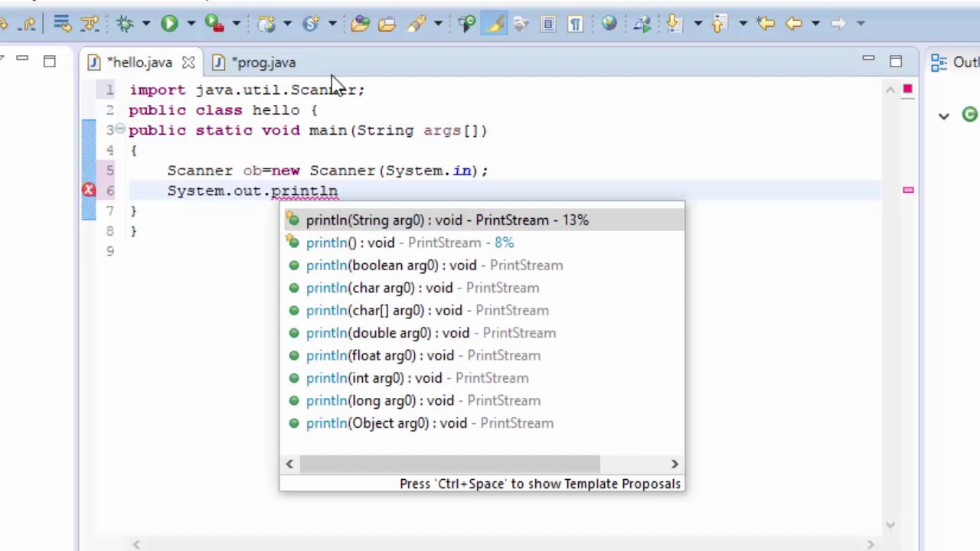Open Back history dropdown arrow

(815, 24)
